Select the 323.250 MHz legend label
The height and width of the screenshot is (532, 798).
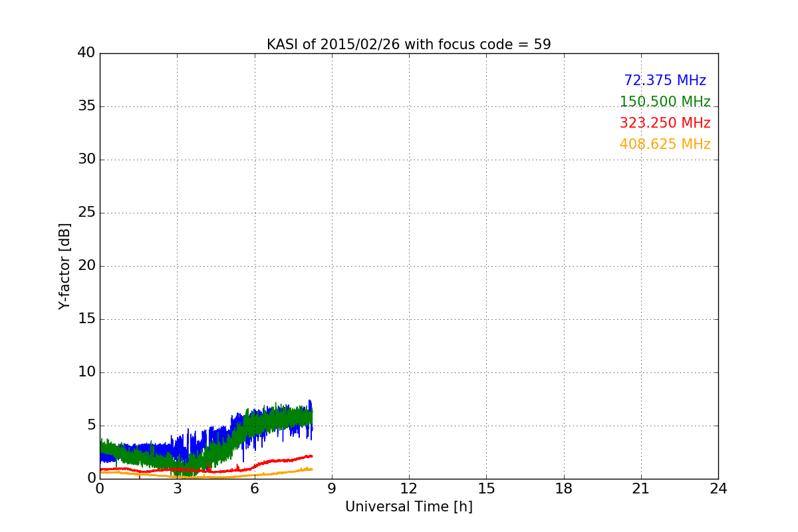(665, 123)
